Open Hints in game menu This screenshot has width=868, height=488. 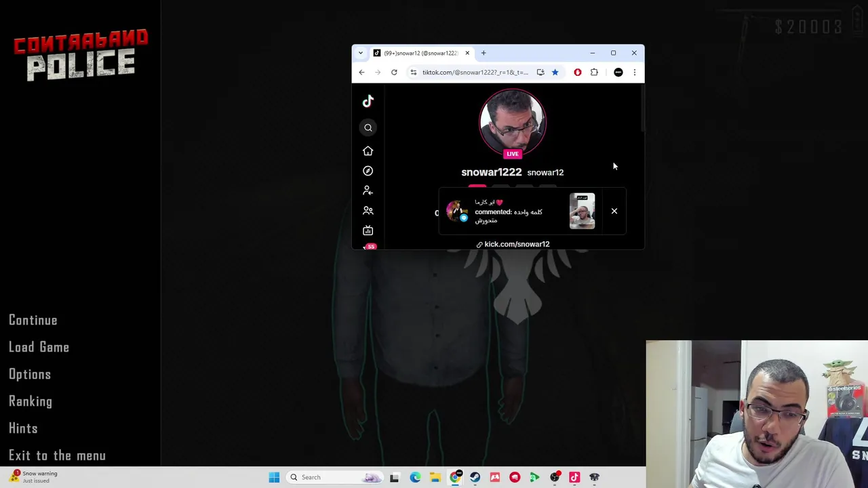tap(23, 428)
